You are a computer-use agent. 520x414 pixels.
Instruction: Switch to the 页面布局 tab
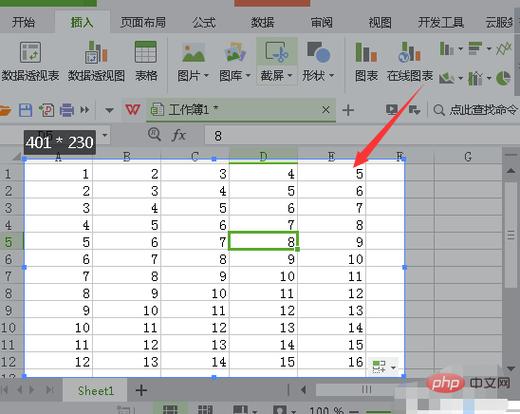[143, 23]
